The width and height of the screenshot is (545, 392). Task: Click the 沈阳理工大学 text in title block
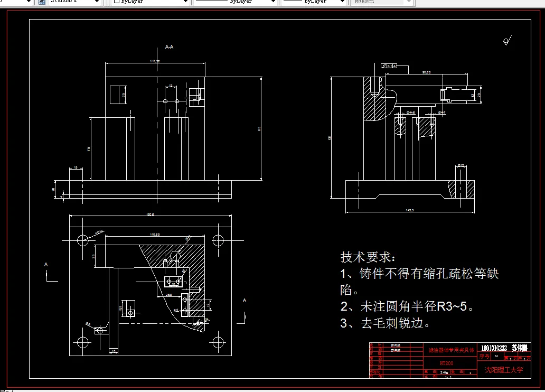[504, 369]
